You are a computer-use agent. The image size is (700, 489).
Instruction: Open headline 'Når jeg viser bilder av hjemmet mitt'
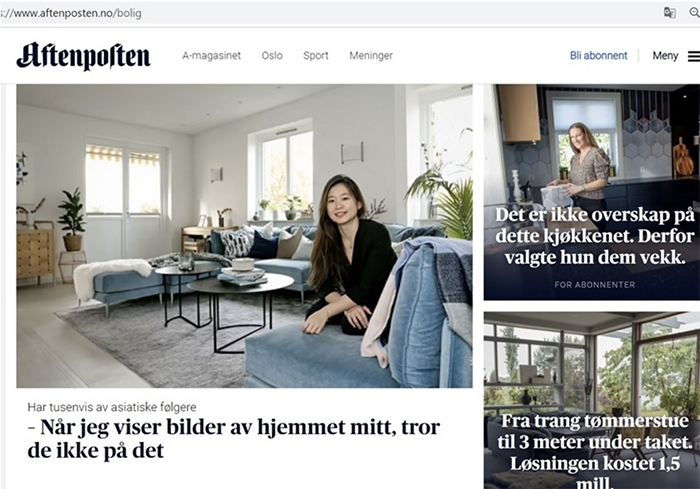(234, 439)
